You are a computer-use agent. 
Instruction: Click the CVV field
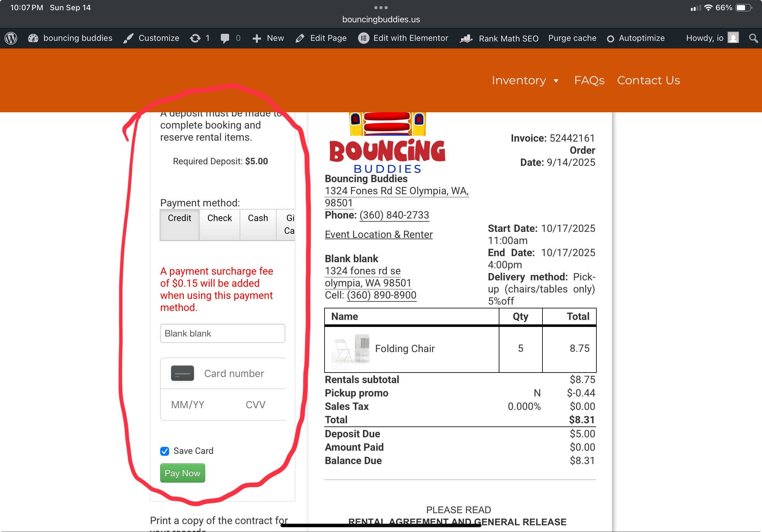256,405
